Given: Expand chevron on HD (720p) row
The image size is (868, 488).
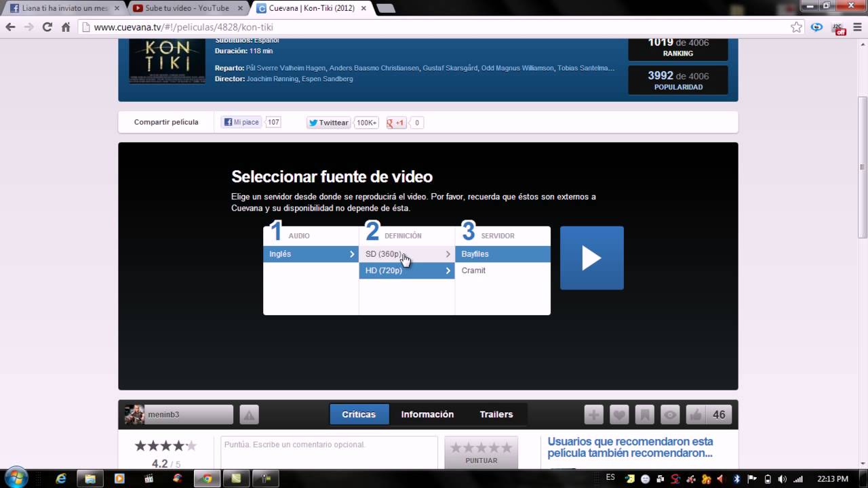Looking at the screenshot, I should (448, 270).
